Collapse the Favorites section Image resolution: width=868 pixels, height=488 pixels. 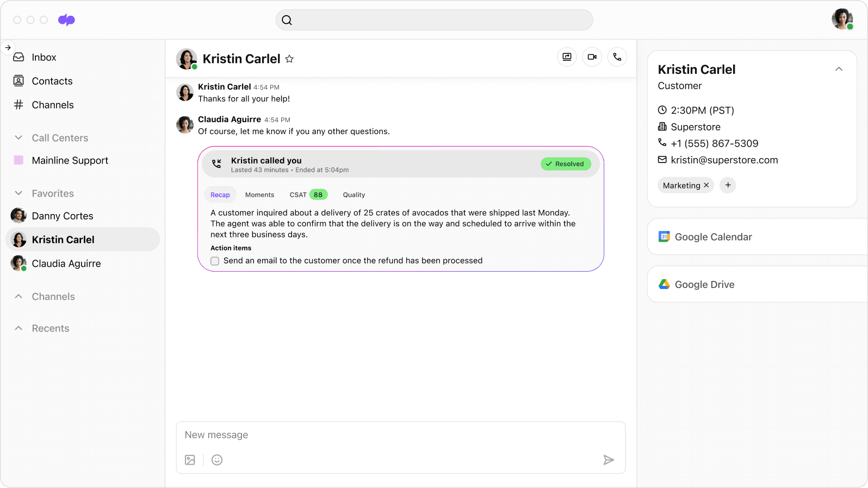click(x=18, y=193)
